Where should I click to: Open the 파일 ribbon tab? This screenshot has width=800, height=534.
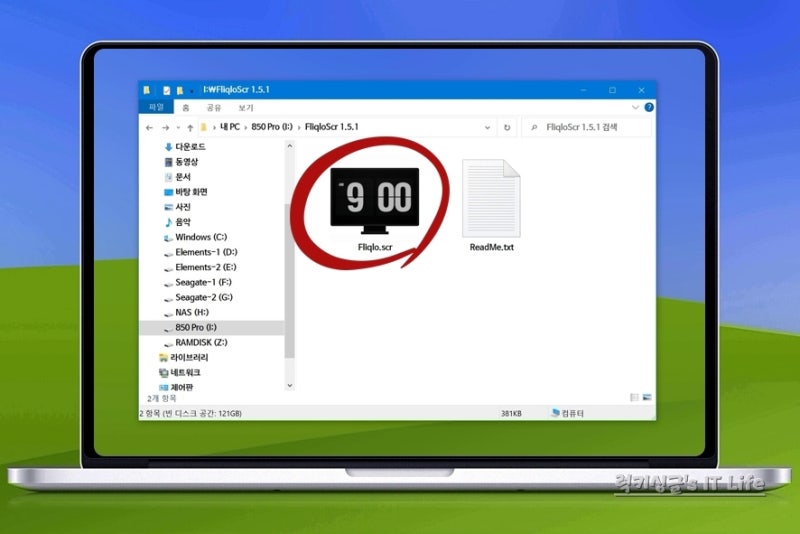[x=156, y=107]
